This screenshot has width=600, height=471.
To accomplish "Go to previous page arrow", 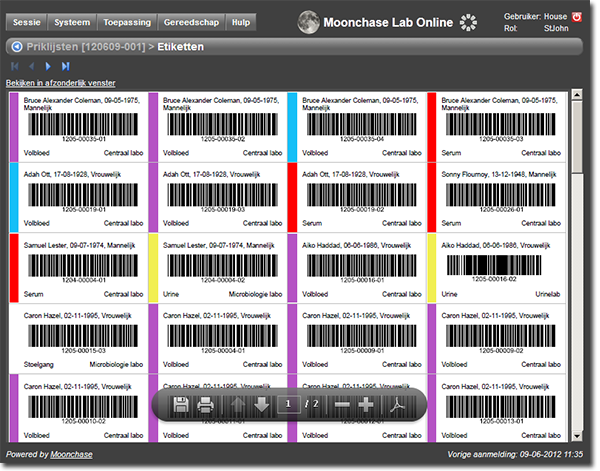I will click(x=32, y=67).
